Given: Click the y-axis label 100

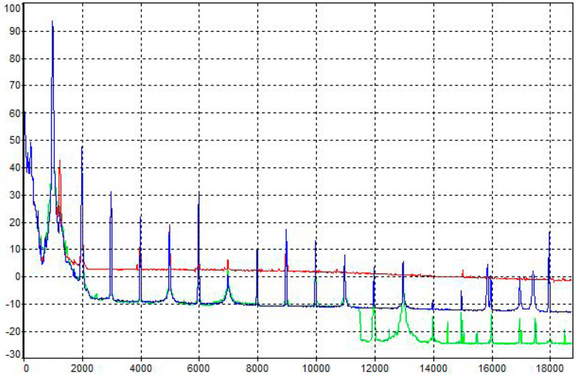Looking at the screenshot, I should pyautogui.click(x=11, y=8).
